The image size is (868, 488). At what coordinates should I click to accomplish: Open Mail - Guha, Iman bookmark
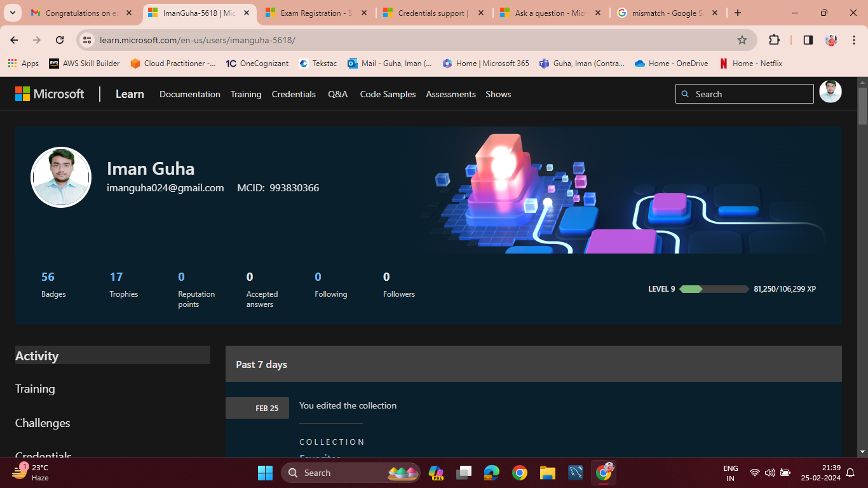(x=390, y=64)
